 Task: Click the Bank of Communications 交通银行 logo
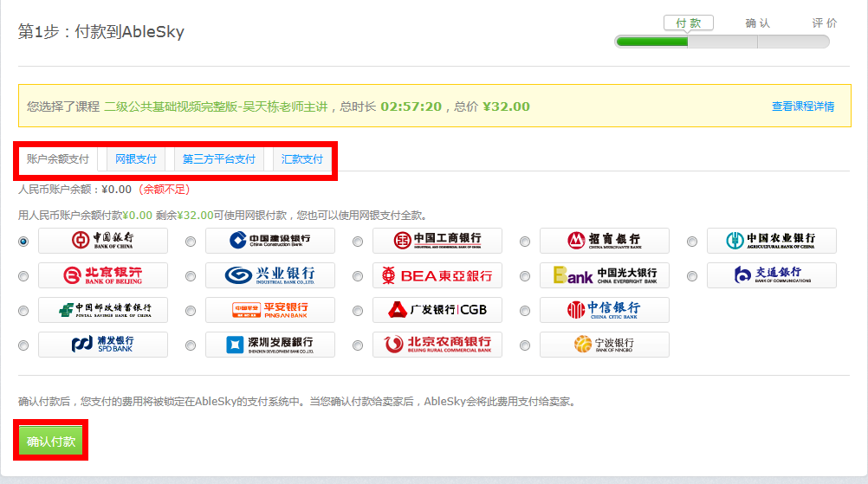click(x=772, y=275)
